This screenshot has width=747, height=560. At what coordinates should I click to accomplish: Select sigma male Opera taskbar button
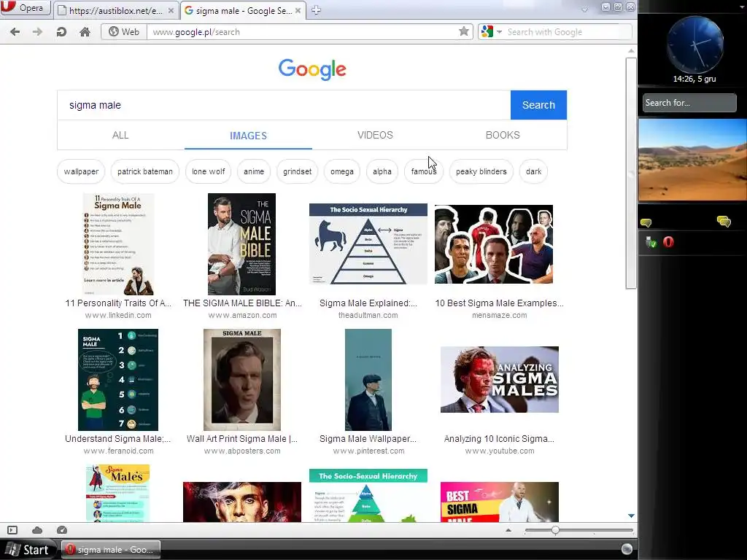click(x=111, y=550)
